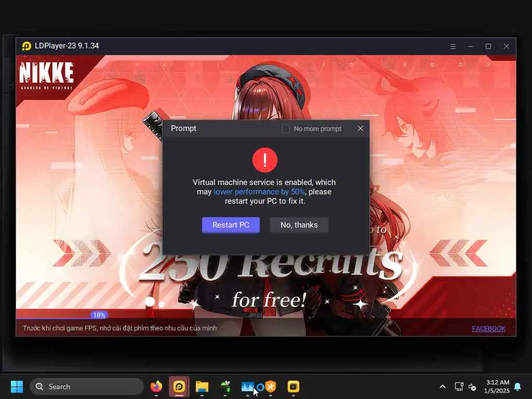Open the network status tray icon
This screenshot has width=532, height=399.
pyautogui.click(x=459, y=387)
